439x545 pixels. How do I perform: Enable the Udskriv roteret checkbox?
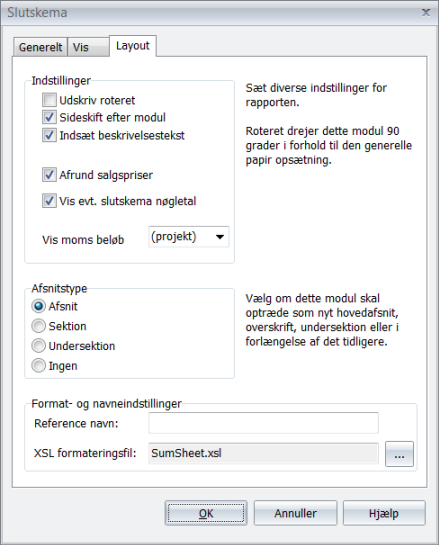point(49,100)
